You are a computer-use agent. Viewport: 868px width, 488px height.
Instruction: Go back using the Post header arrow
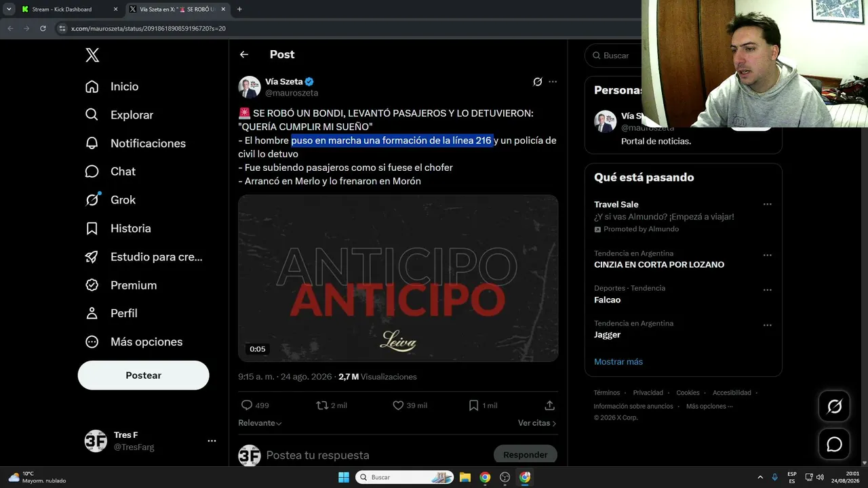click(244, 54)
